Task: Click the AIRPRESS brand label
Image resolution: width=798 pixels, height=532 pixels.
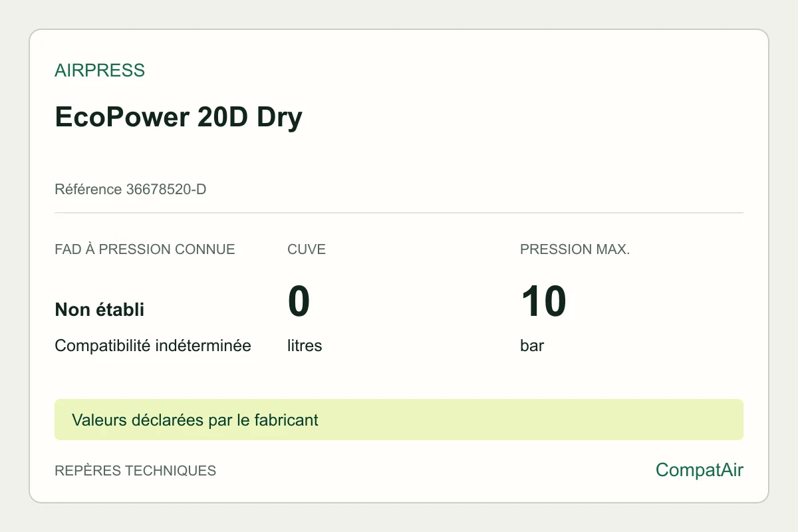Action: (x=100, y=70)
